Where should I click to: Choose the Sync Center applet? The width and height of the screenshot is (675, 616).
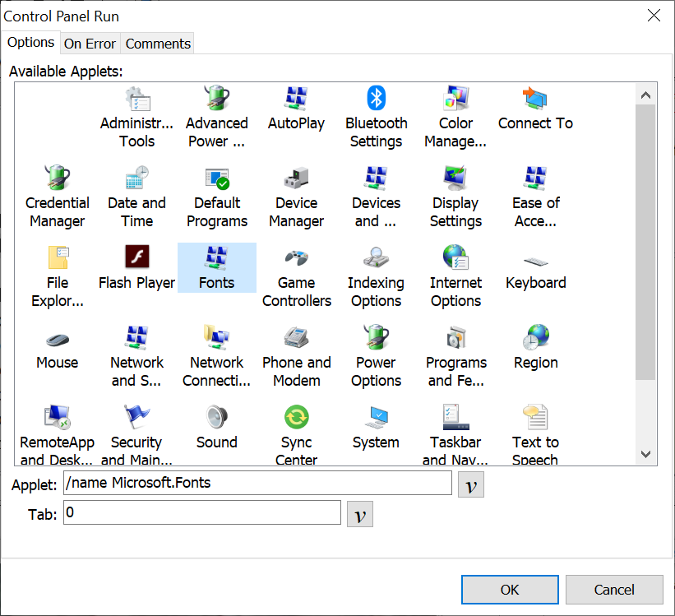coord(296,417)
